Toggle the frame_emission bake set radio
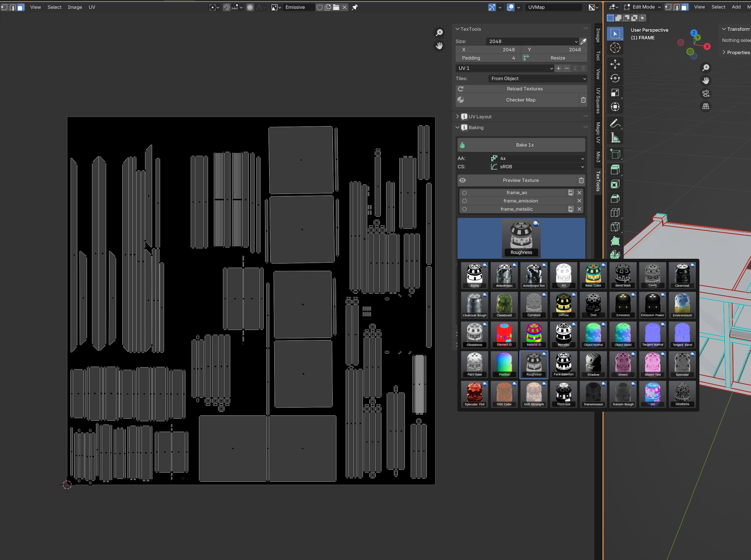Screen dimensions: 751x560 pos(465,201)
